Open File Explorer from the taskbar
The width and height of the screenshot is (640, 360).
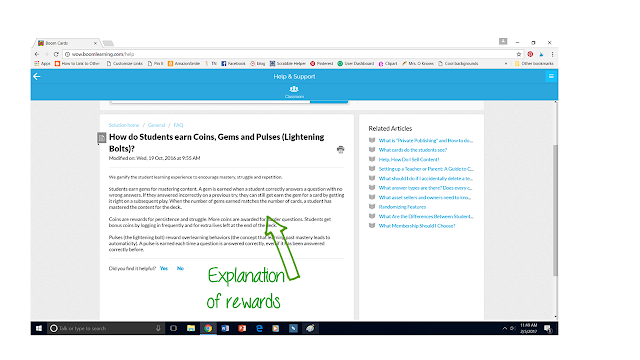191,328
